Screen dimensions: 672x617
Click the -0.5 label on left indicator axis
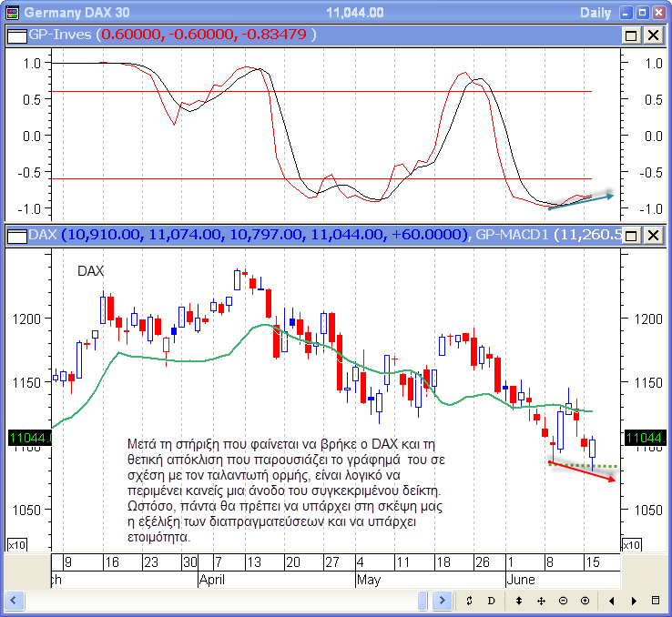(29, 173)
